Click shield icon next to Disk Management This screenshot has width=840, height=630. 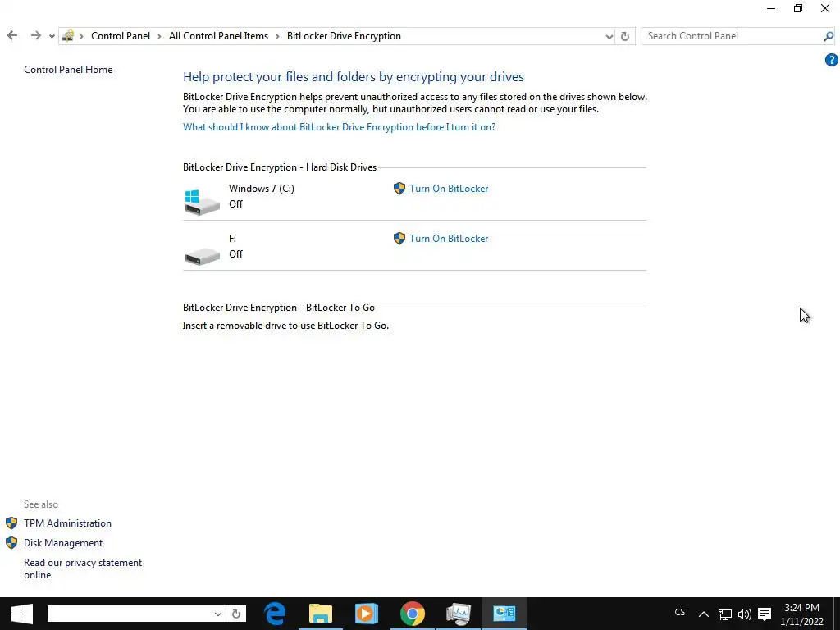[x=11, y=543]
